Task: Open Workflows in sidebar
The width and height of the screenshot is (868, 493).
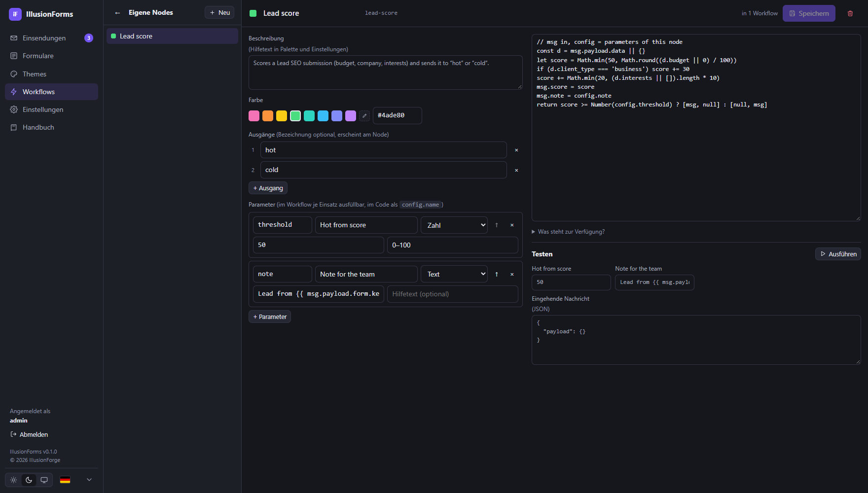Action: [x=51, y=92]
